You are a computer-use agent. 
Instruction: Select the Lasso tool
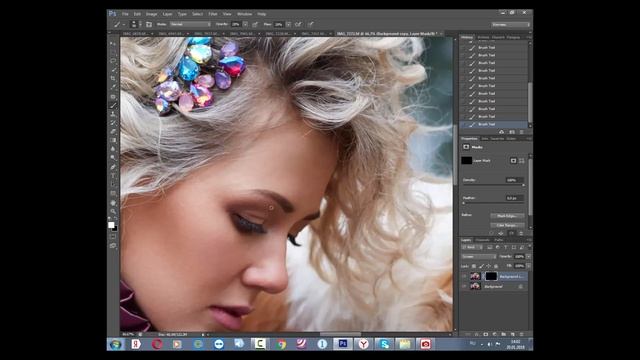pyautogui.click(x=113, y=61)
